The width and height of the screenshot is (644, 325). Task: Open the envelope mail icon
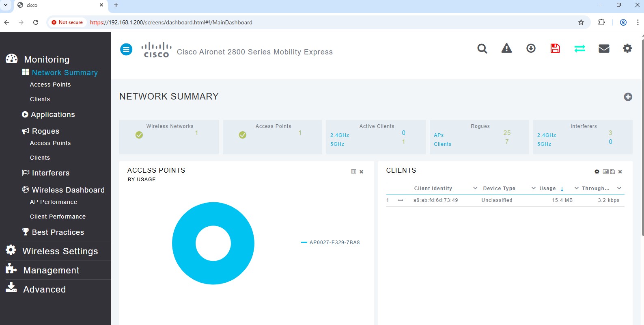[604, 49]
